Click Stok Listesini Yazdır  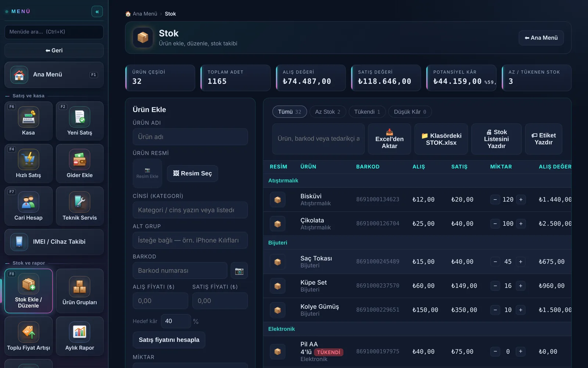pyautogui.click(x=496, y=139)
